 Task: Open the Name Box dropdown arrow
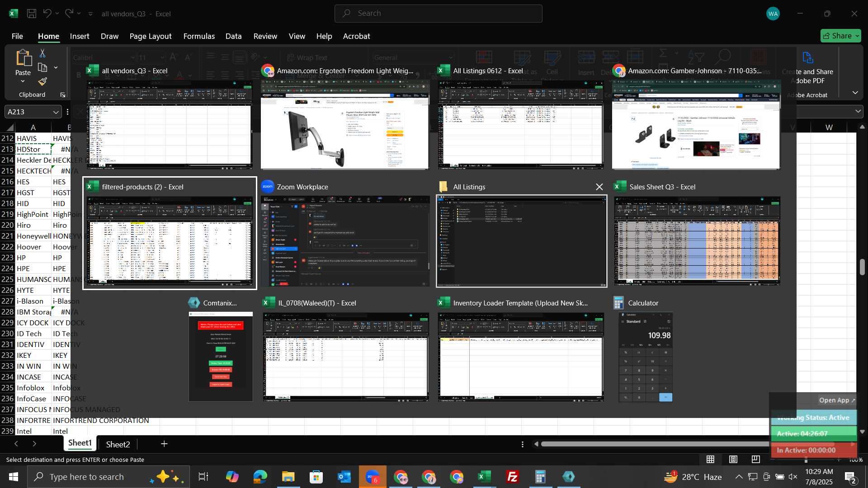tap(56, 112)
